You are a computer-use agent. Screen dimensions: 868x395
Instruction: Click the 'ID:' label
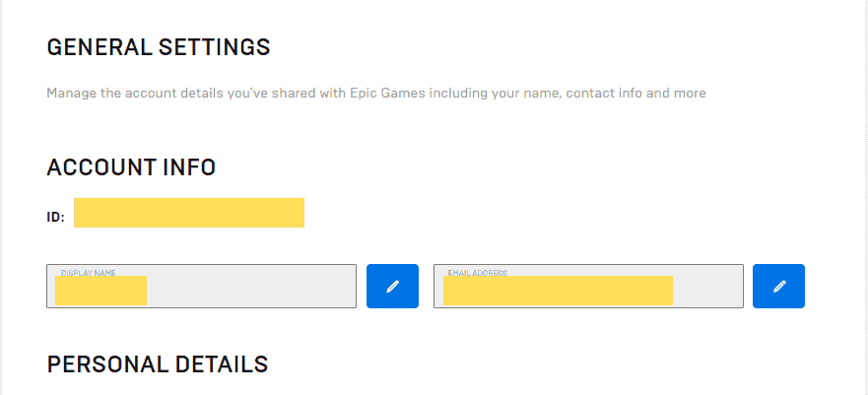click(55, 218)
